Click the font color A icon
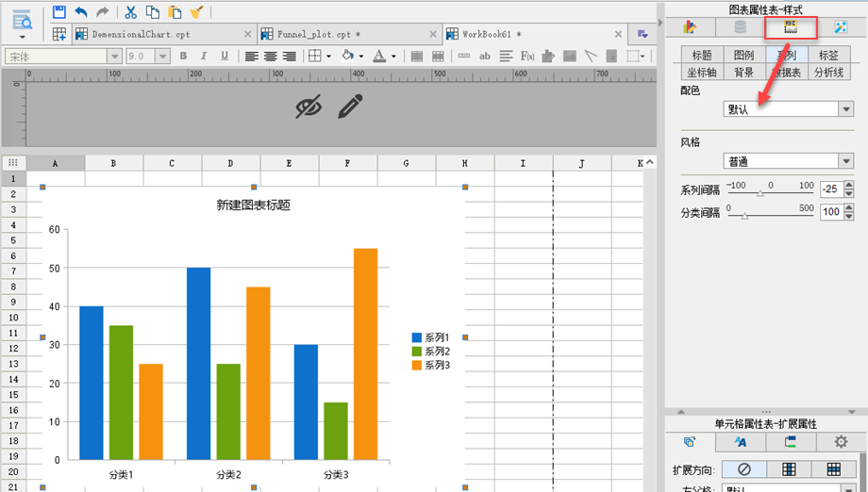Viewport: 868px width, 492px height. click(379, 56)
